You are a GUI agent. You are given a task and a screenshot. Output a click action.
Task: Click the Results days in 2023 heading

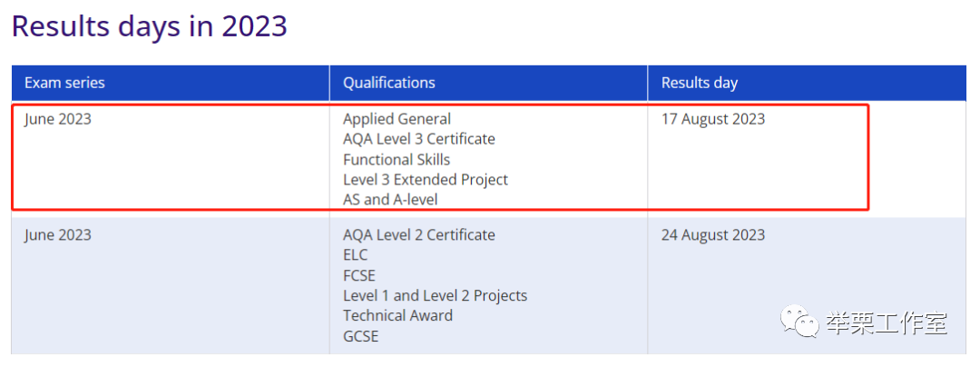click(150, 26)
